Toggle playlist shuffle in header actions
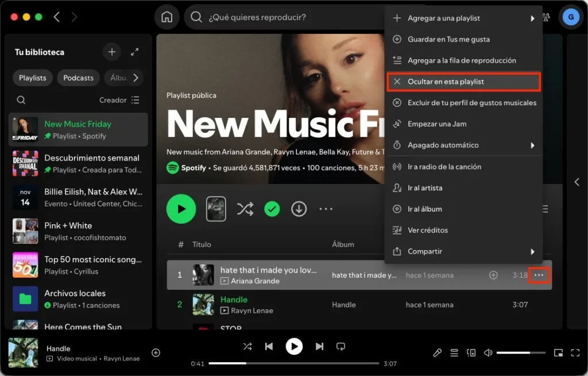 pyautogui.click(x=245, y=209)
